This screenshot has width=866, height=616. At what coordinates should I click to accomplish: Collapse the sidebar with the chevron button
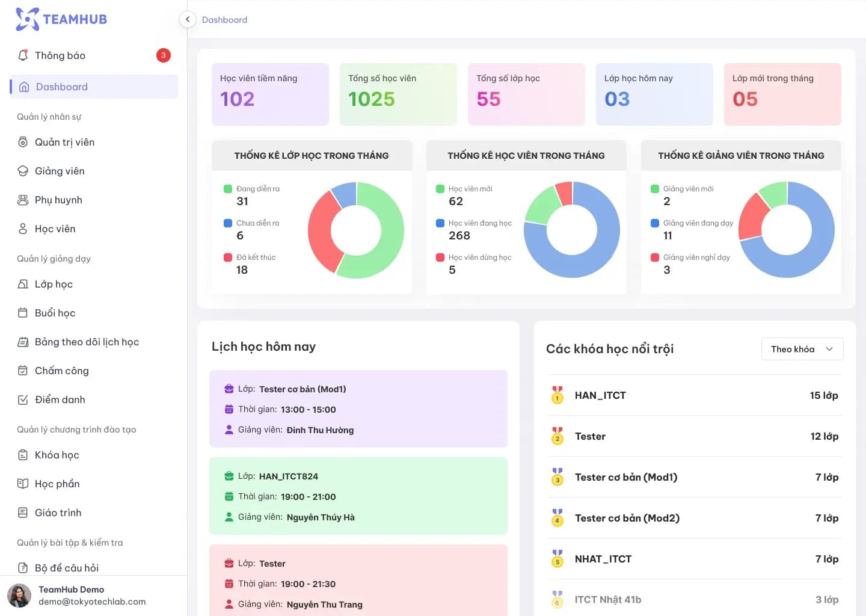click(x=188, y=19)
